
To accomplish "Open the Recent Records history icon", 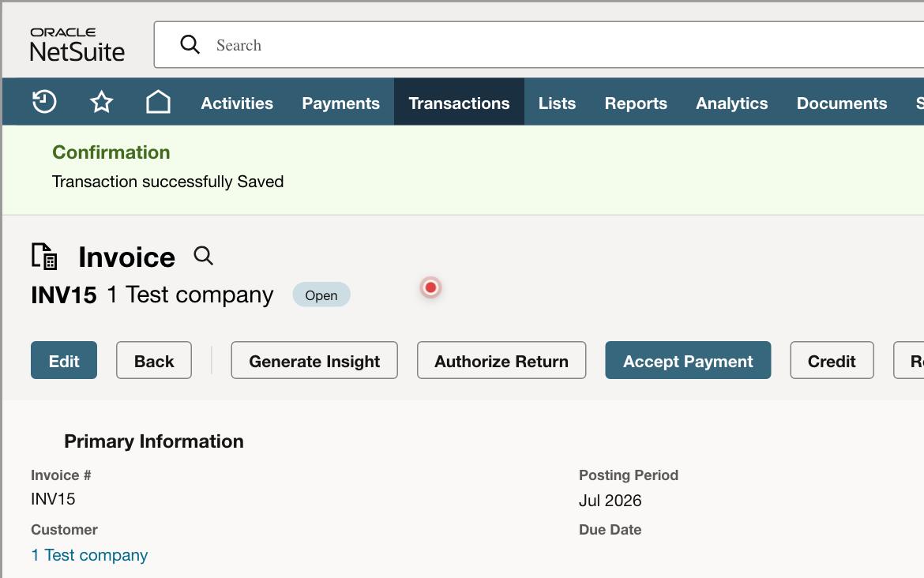I will (x=44, y=102).
